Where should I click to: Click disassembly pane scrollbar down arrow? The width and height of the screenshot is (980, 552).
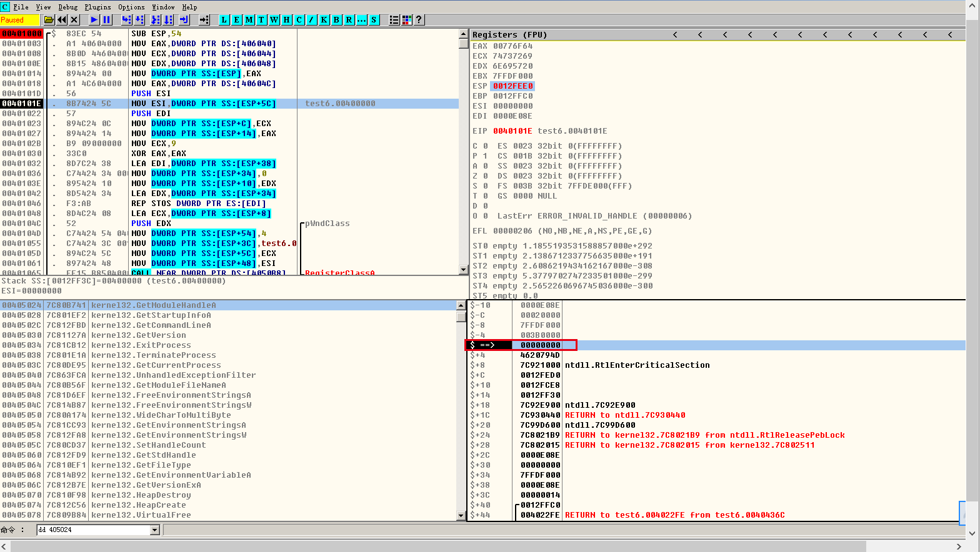(x=464, y=270)
